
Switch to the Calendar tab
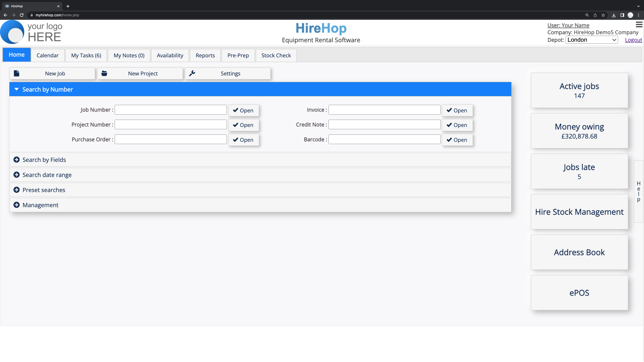click(47, 55)
